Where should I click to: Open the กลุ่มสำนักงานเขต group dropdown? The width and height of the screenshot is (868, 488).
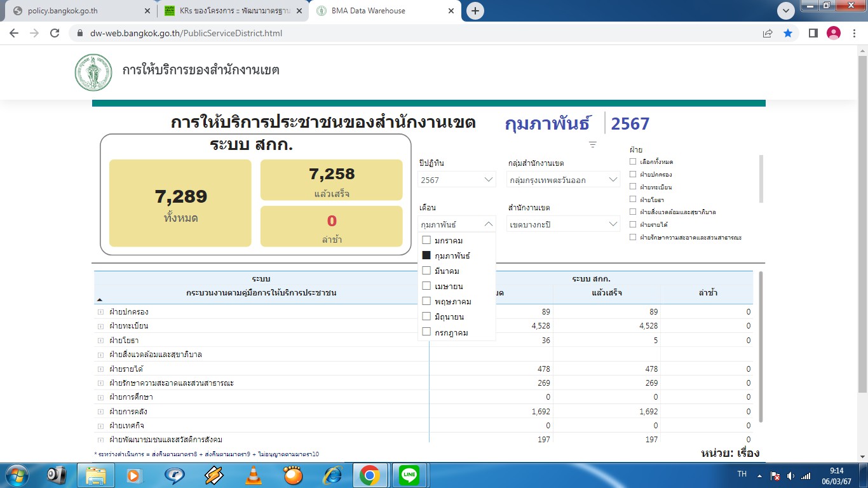[x=564, y=180]
